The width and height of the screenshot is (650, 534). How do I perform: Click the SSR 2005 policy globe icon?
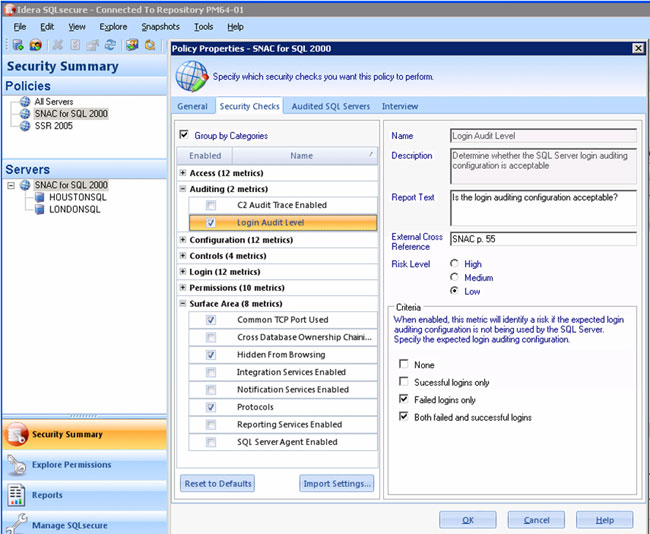[25, 126]
